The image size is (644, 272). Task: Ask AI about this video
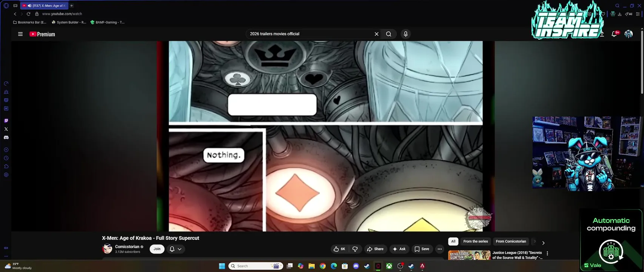click(x=399, y=249)
